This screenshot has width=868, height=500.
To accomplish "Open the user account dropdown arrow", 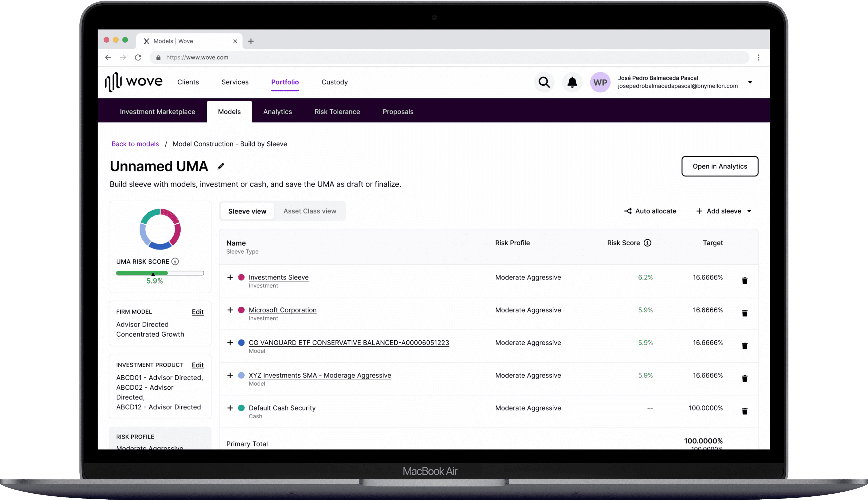I will (x=750, y=82).
